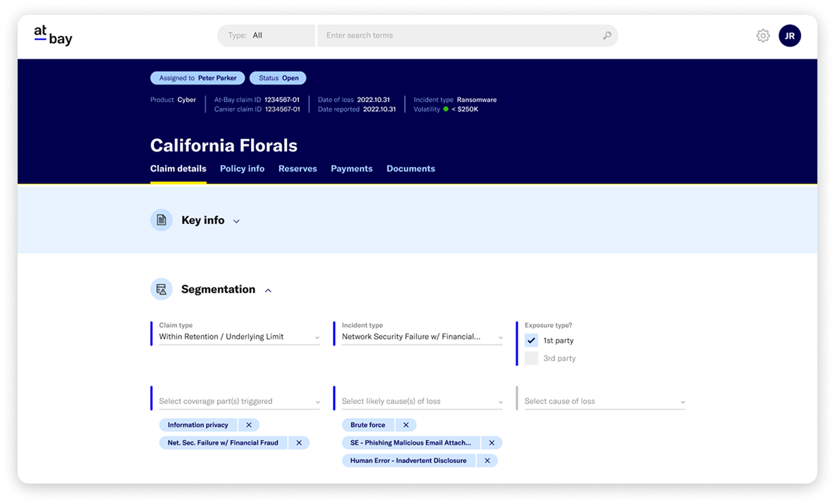Click the Ransomware incident type text
Screen dimensions: 835x504
point(477,99)
